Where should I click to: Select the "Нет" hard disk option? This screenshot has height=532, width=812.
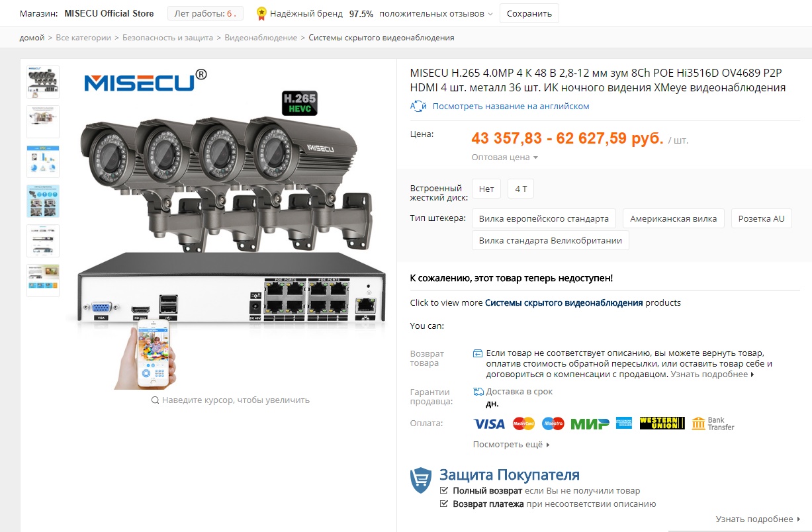click(x=486, y=189)
